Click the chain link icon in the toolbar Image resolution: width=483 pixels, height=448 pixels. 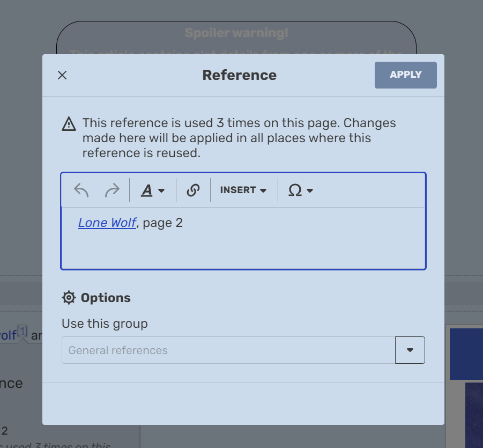[193, 190]
